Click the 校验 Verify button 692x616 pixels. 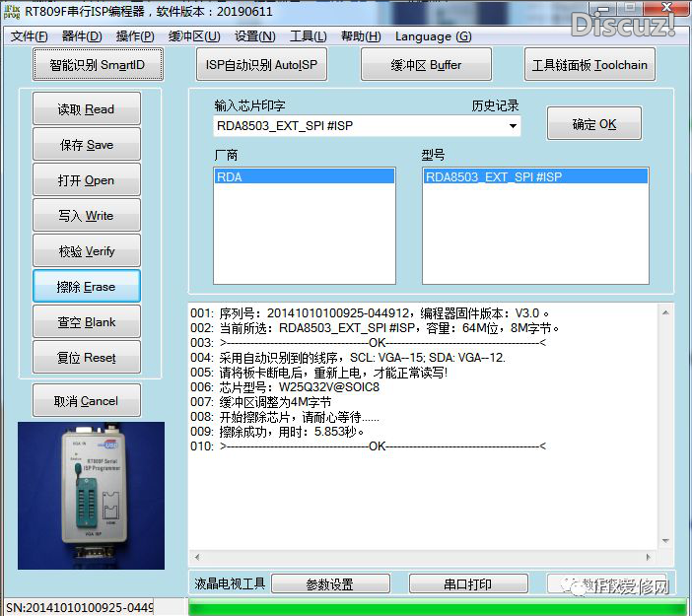(87, 250)
